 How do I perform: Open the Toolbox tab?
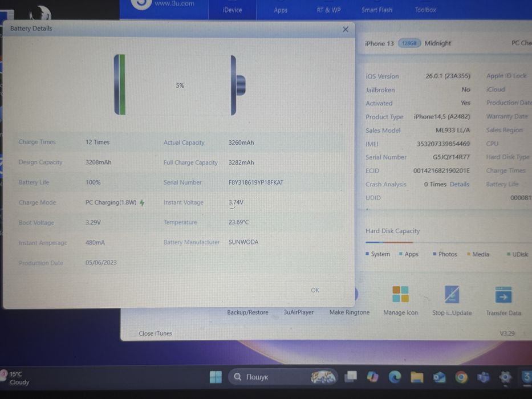click(425, 10)
